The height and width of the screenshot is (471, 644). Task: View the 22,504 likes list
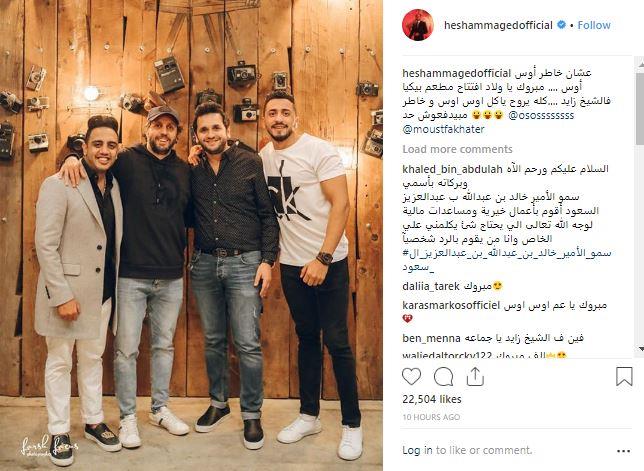click(x=432, y=399)
